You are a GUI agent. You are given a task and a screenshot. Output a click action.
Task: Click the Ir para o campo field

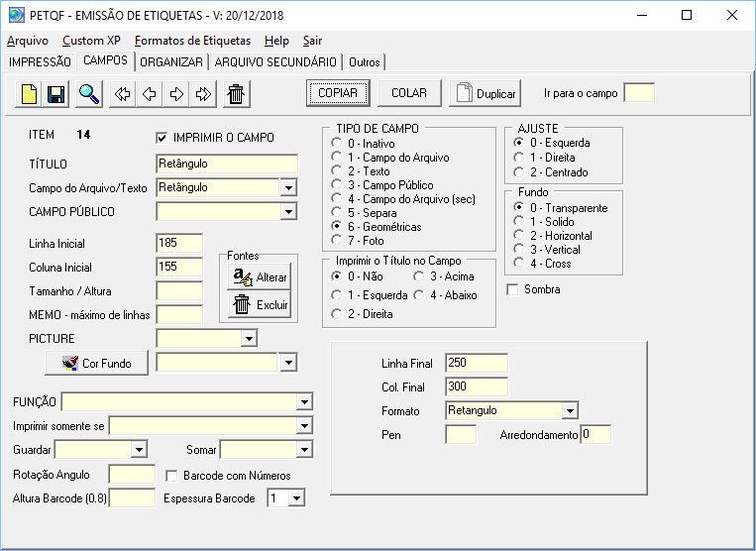click(639, 92)
